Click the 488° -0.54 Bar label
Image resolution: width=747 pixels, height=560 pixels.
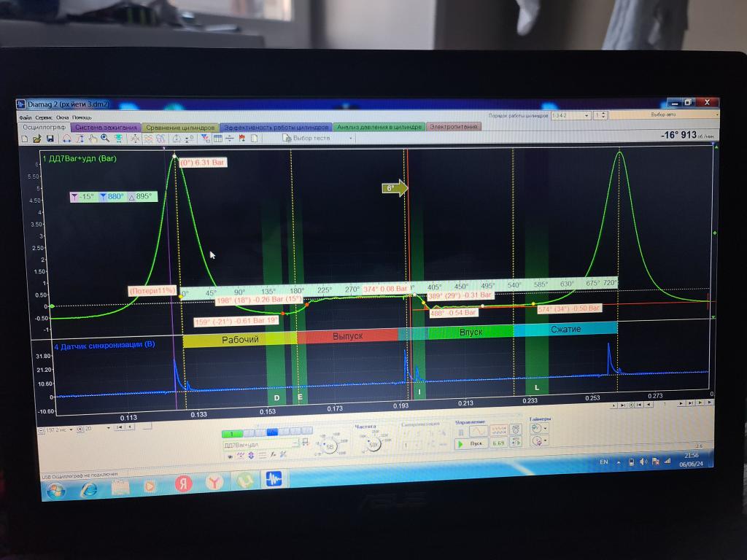454,313
